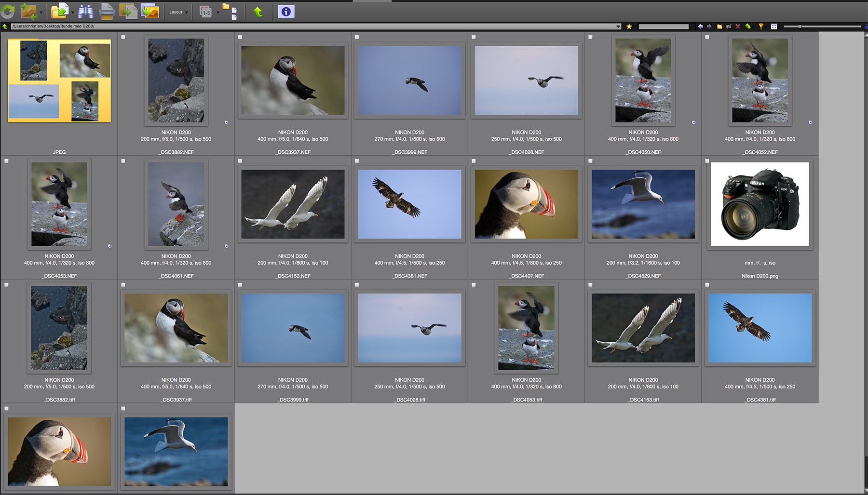Click the printer icon
868x495 pixels.
[107, 11]
